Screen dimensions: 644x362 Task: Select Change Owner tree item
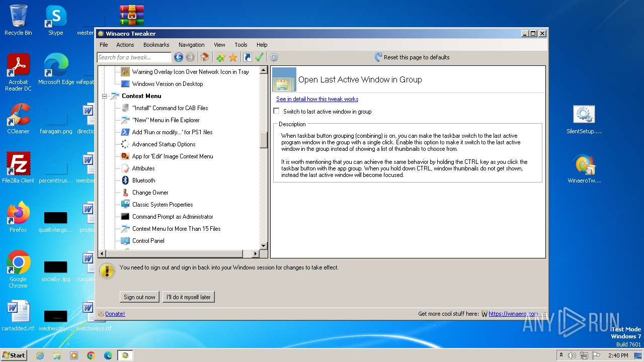150,193
